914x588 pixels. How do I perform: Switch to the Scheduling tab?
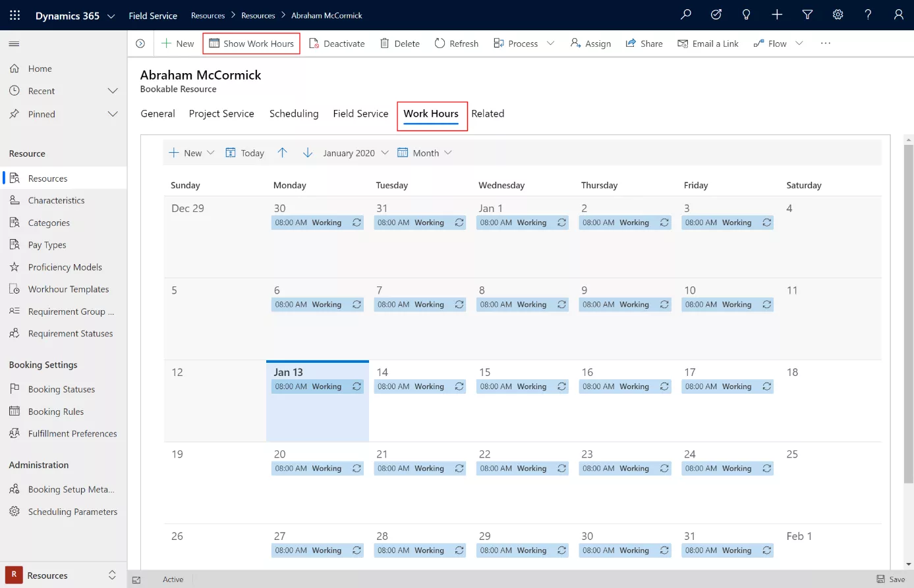click(294, 114)
